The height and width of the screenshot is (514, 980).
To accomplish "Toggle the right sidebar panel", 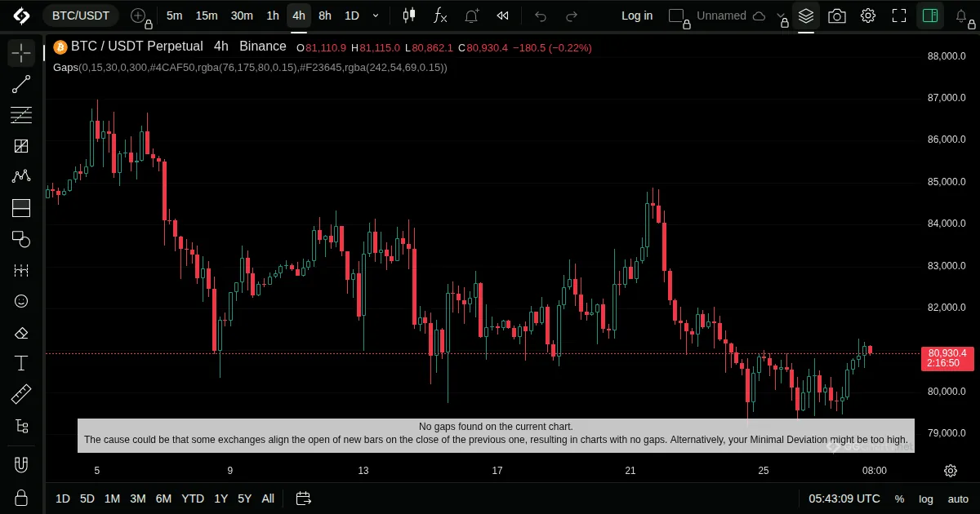I will pyautogui.click(x=930, y=16).
